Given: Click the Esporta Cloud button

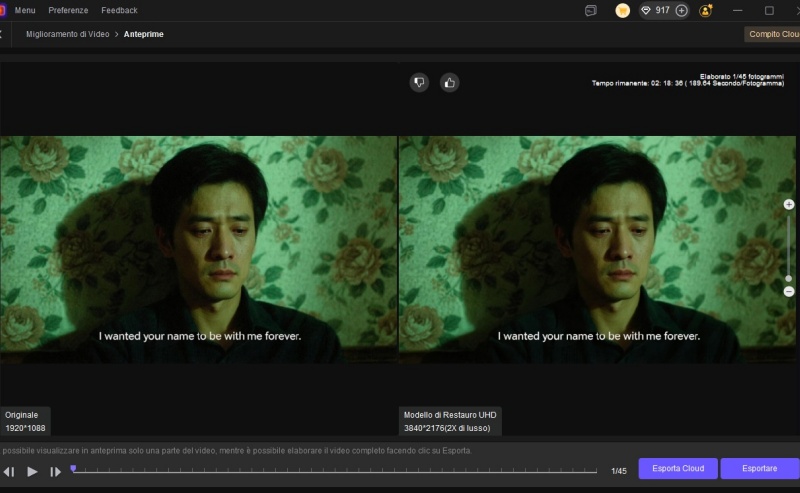Looking at the screenshot, I should pyautogui.click(x=678, y=468).
